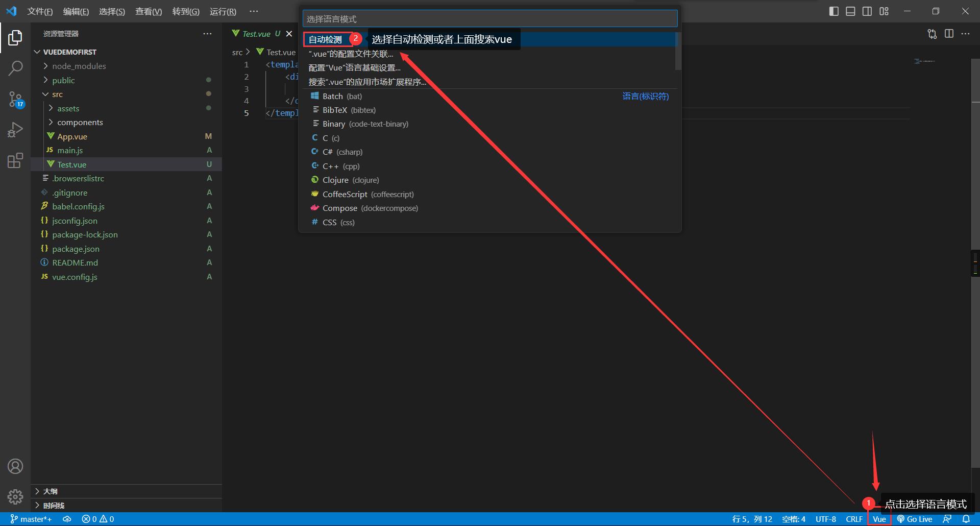Expand the node_modules folder
This screenshot has height=526, width=980.
point(127,66)
